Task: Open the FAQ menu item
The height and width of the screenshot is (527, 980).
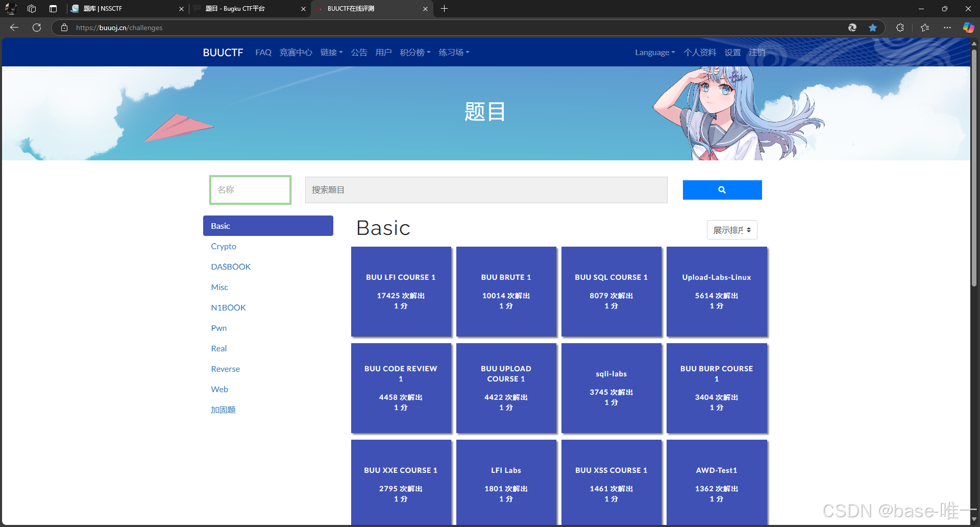Action: 263,52
